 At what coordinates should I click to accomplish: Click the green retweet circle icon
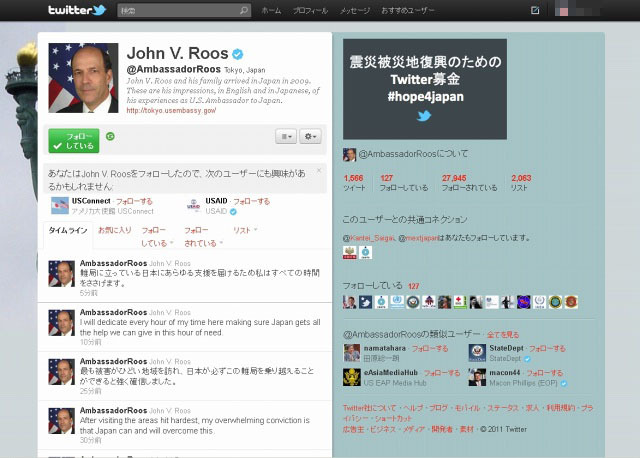(110, 136)
